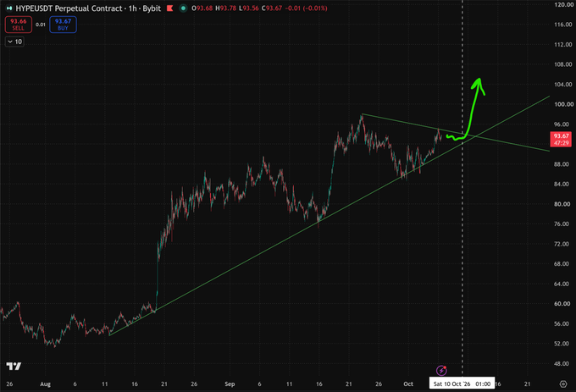This screenshot has height=392, width=576.
Task: Click the close value C93.67
Action: point(271,8)
